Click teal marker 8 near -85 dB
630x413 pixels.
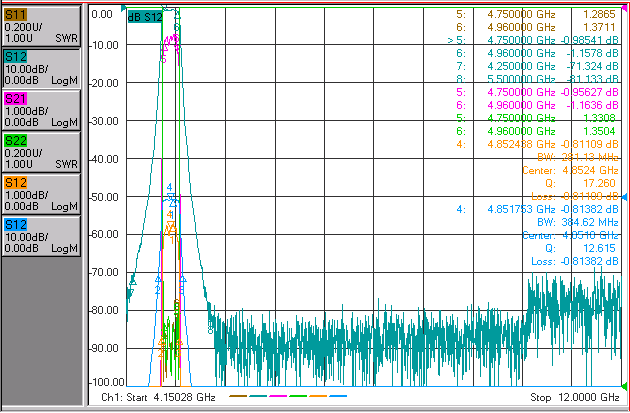[x=210, y=329]
